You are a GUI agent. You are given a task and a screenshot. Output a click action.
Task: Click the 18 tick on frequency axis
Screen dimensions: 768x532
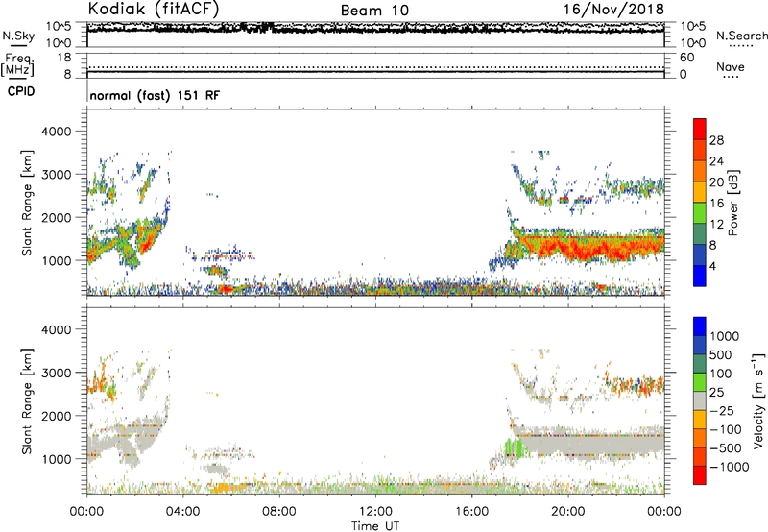pyautogui.click(x=64, y=58)
